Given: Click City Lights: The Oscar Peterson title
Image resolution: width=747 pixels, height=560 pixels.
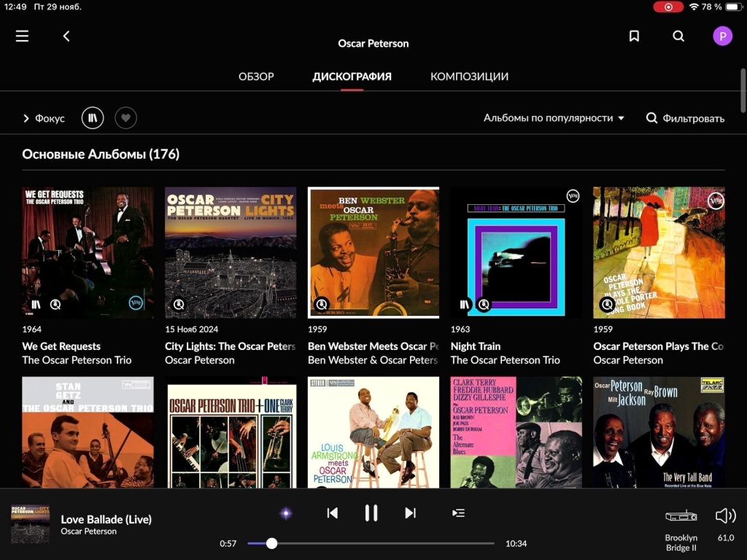Looking at the screenshot, I should 231,346.
